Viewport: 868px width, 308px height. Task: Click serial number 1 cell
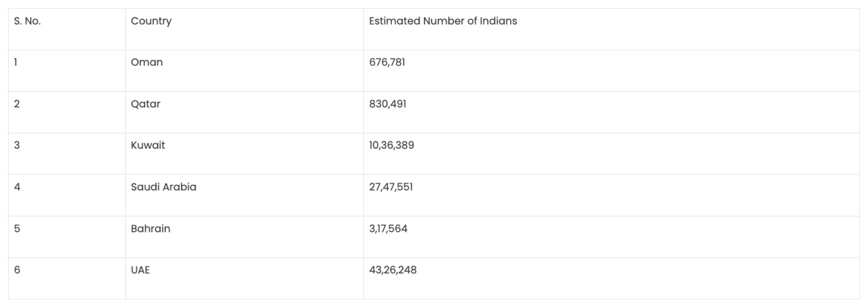tap(15, 63)
